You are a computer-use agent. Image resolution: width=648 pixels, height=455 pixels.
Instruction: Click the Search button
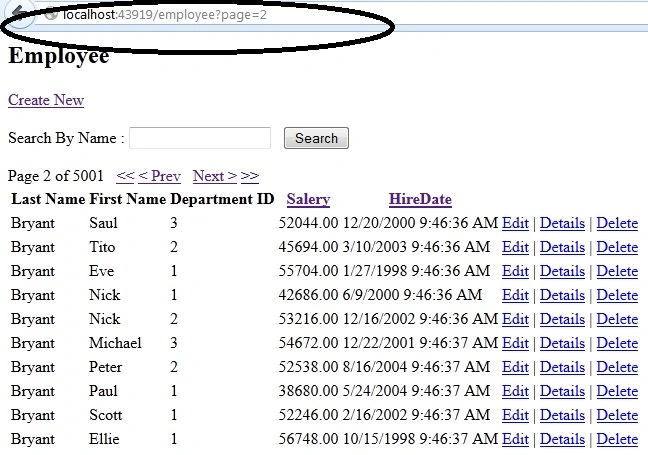click(x=316, y=138)
